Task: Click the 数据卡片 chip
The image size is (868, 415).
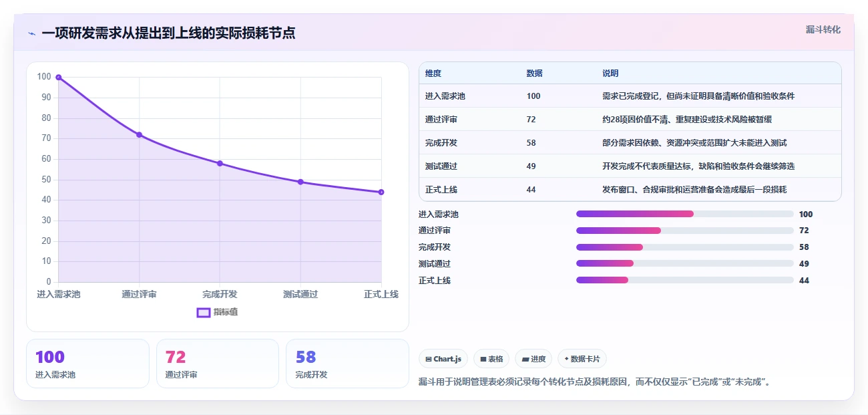Action: tap(582, 359)
